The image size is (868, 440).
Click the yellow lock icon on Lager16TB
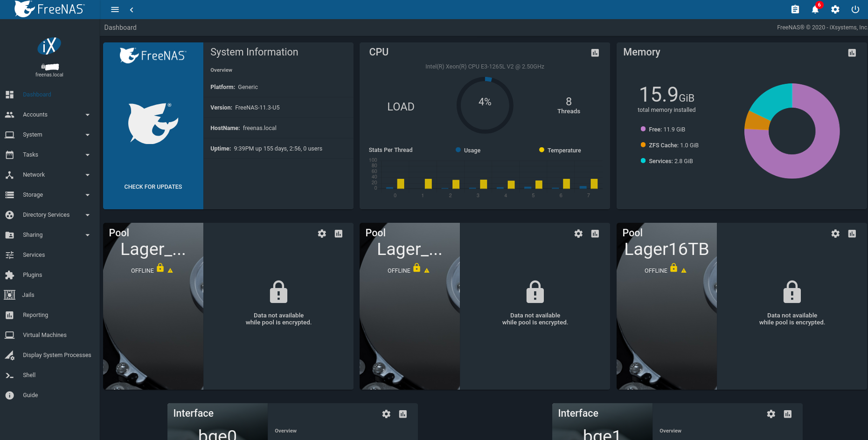pyautogui.click(x=674, y=268)
